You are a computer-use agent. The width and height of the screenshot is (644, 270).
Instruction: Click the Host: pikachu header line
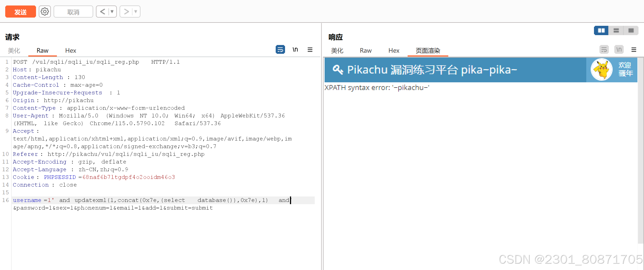pos(37,70)
